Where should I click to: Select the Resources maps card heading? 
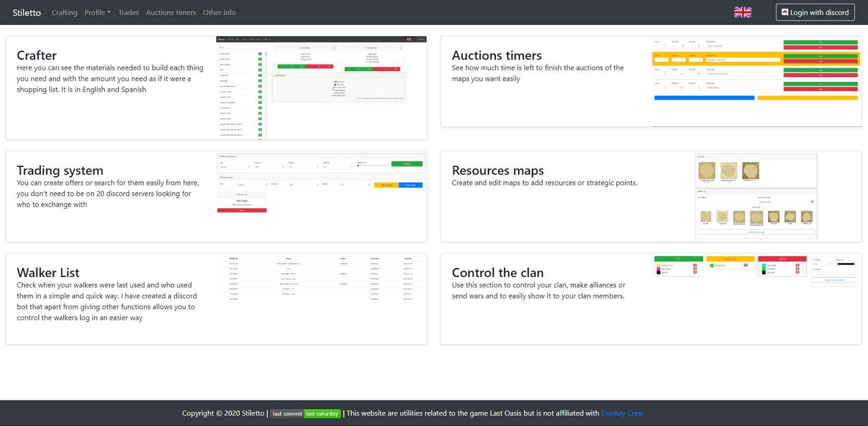(498, 170)
